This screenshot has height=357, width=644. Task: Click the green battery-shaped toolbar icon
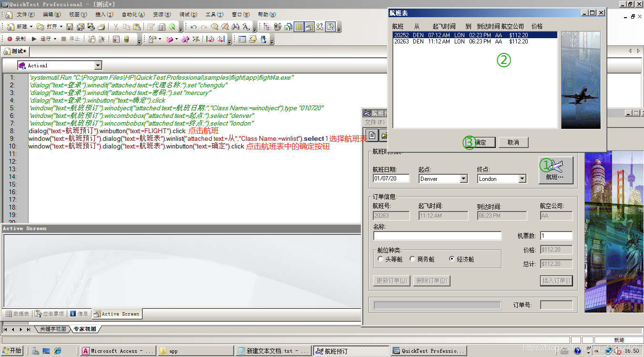pyautogui.click(x=126, y=39)
